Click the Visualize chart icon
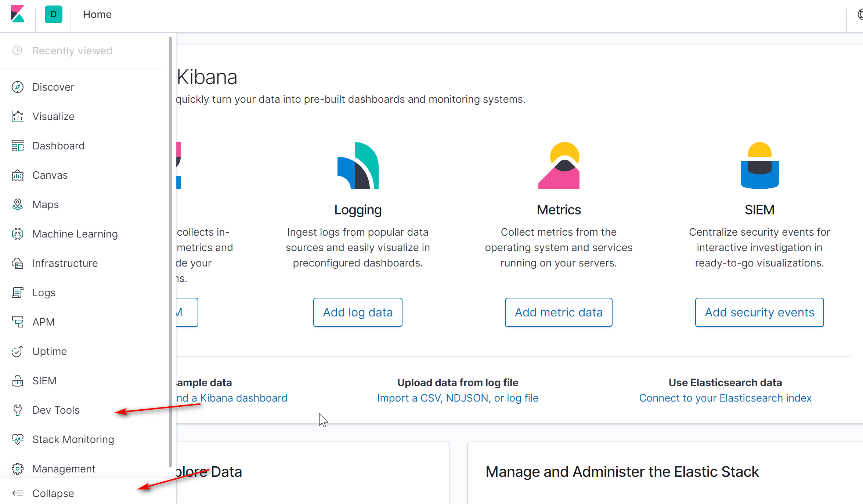Viewport: 863px width, 504px height. point(18,116)
